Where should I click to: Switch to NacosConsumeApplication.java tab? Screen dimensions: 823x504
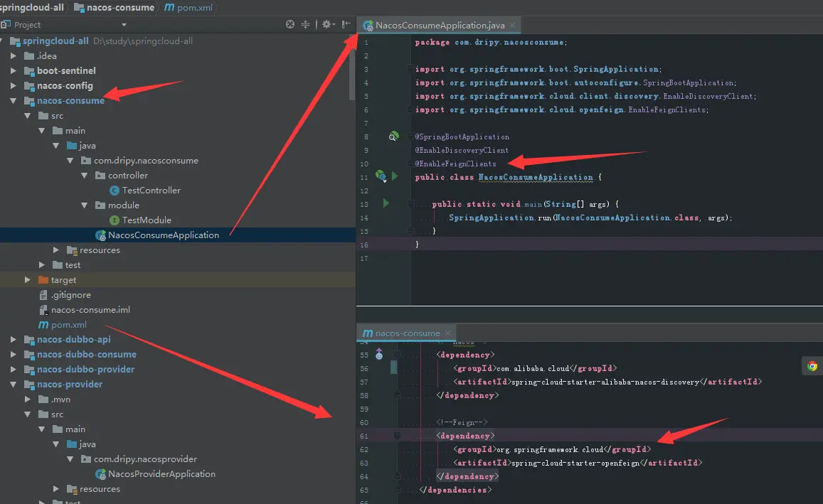coord(440,25)
